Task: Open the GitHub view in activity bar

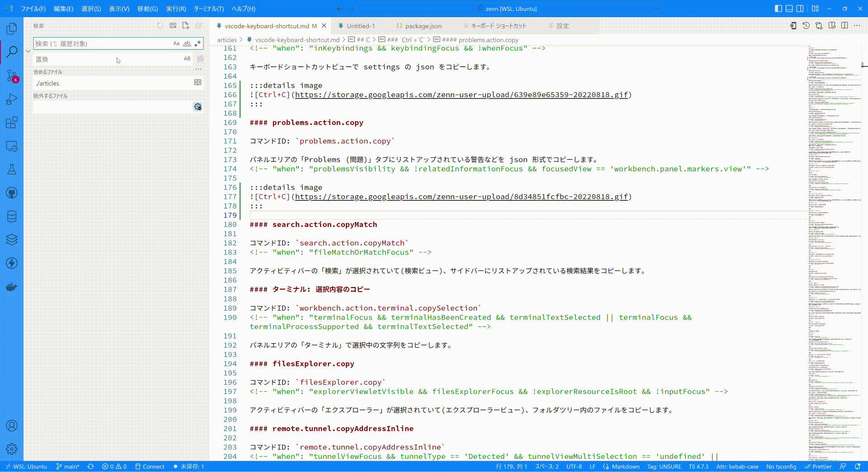Action: click(12, 193)
